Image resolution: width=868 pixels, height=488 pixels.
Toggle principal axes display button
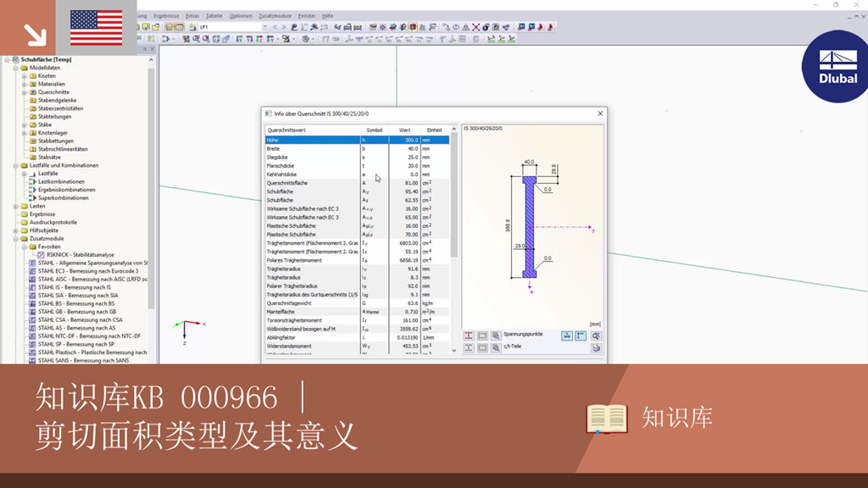coord(567,335)
